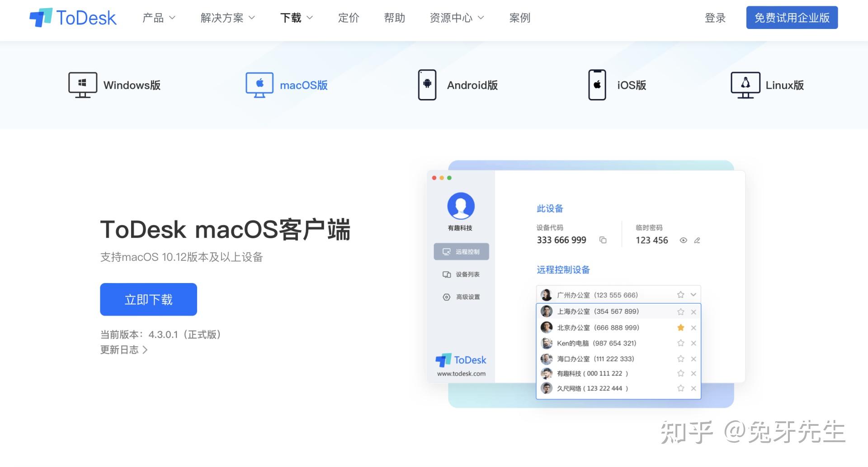Remove 久尺网络 from the list
The width and height of the screenshot is (868, 467).
[x=693, y=388]
